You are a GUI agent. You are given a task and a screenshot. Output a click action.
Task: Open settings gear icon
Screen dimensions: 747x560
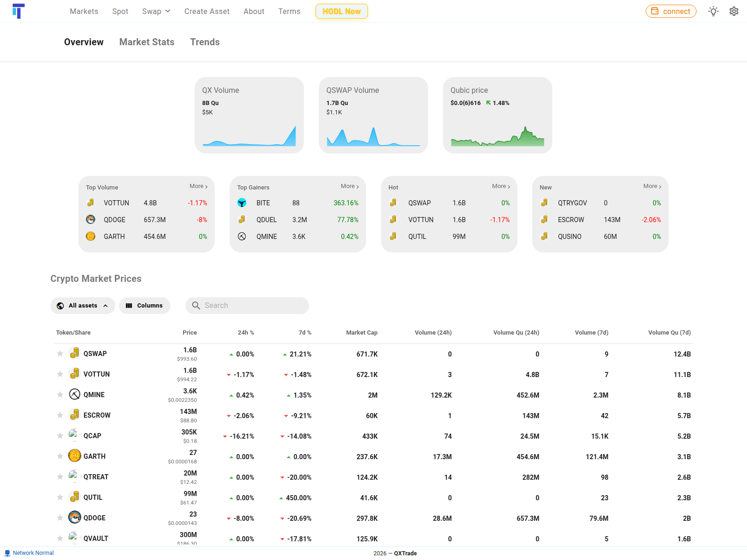click(x=734, y=11)
